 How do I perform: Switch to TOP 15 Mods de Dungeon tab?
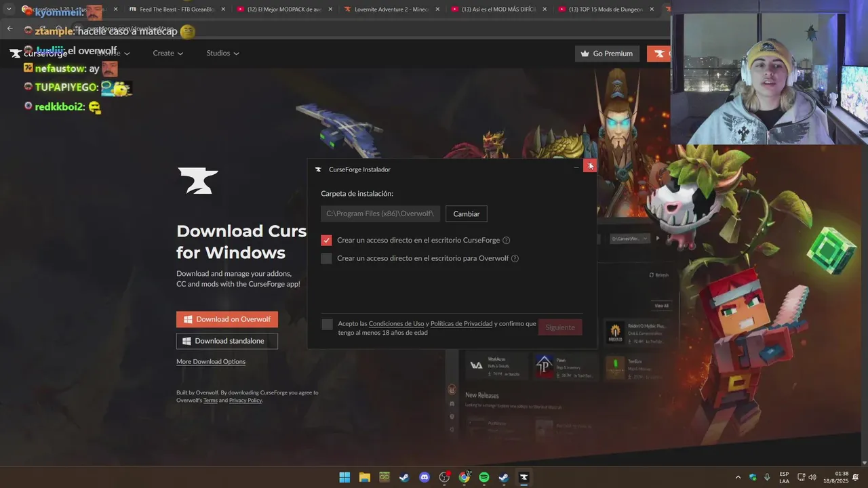tap(606, 9)
